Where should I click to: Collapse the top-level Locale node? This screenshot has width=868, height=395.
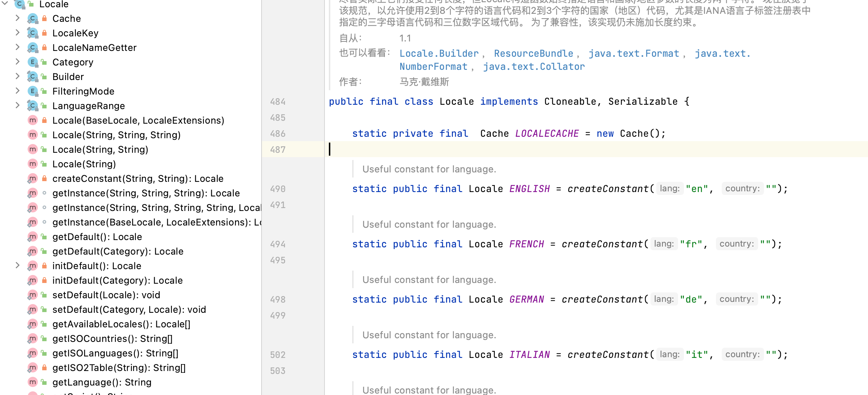tap(5, 4)
